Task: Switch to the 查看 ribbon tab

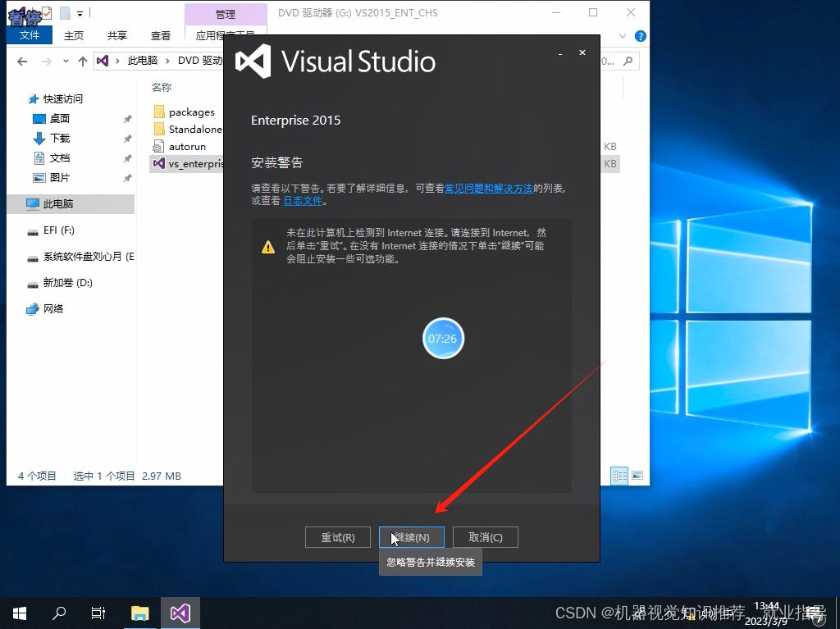Action: 160,35
